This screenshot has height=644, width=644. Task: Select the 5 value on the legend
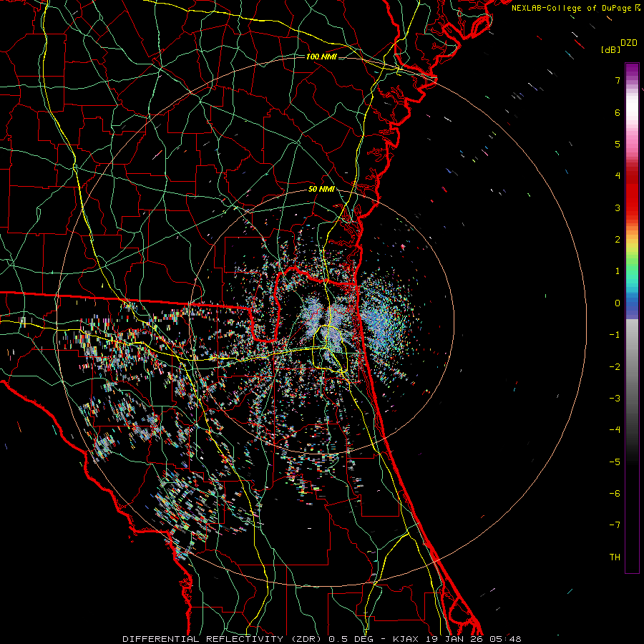click(618, 144)
